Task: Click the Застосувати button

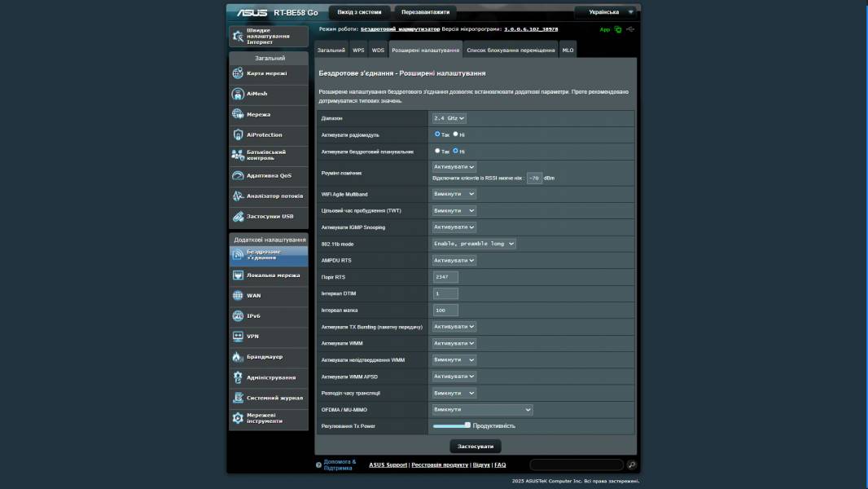Action: pos(476,447)
